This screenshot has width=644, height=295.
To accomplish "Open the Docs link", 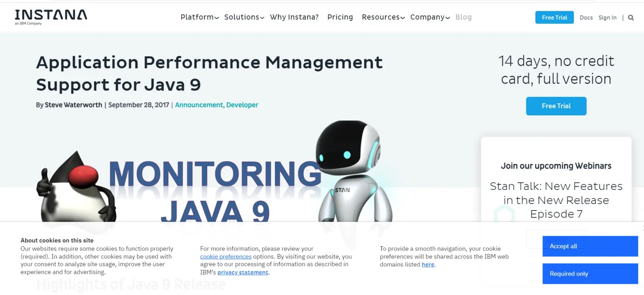I will (586, 18).
